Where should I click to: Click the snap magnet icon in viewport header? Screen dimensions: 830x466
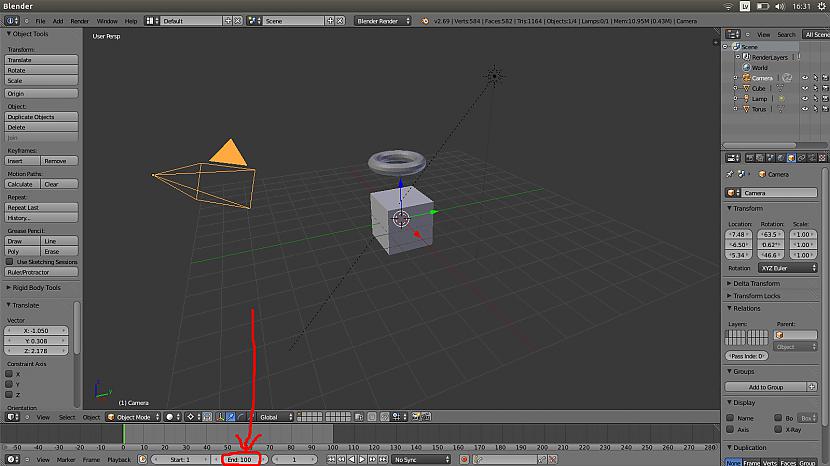pyautogui.click(x=385, y=417)
